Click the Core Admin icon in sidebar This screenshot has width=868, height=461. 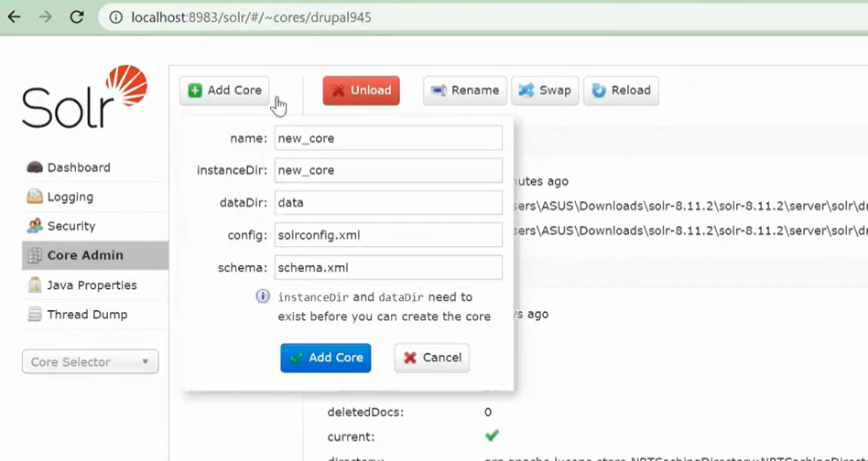34,255
